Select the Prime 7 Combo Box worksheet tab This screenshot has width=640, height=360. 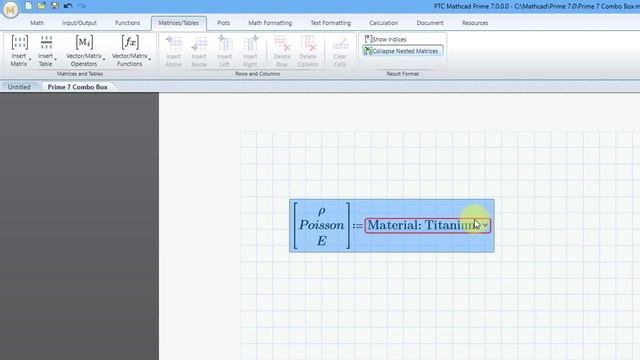78,87
